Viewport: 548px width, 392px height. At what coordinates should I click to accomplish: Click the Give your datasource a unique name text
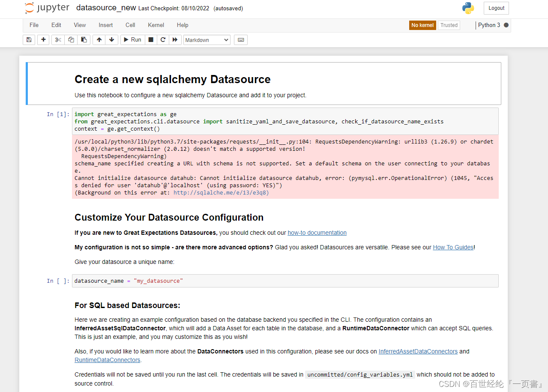[125, 262]
